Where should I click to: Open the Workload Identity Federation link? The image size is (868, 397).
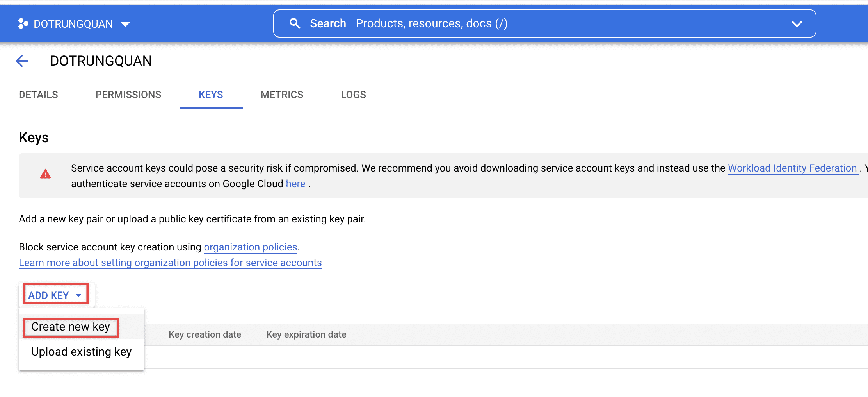(792, 168)
